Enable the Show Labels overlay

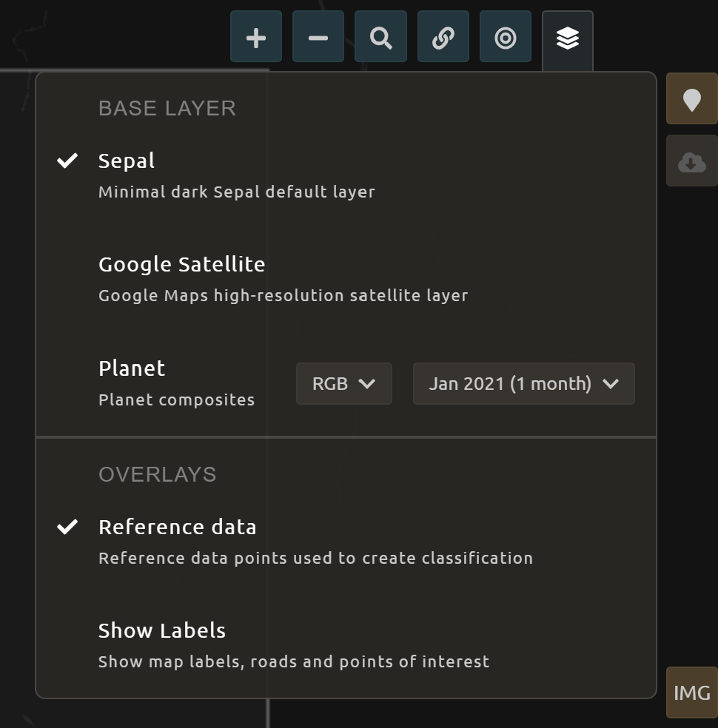(x=162, y=631)
